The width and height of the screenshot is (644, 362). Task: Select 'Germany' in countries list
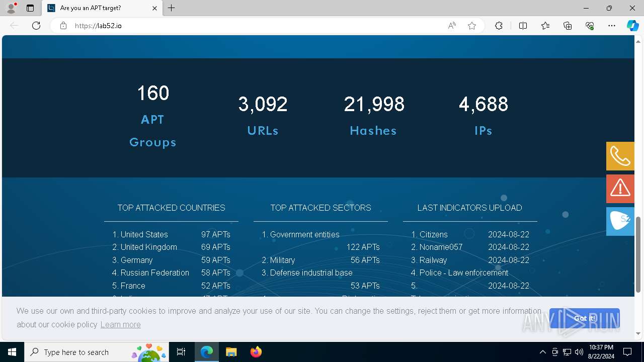click(x=136, y=260)
